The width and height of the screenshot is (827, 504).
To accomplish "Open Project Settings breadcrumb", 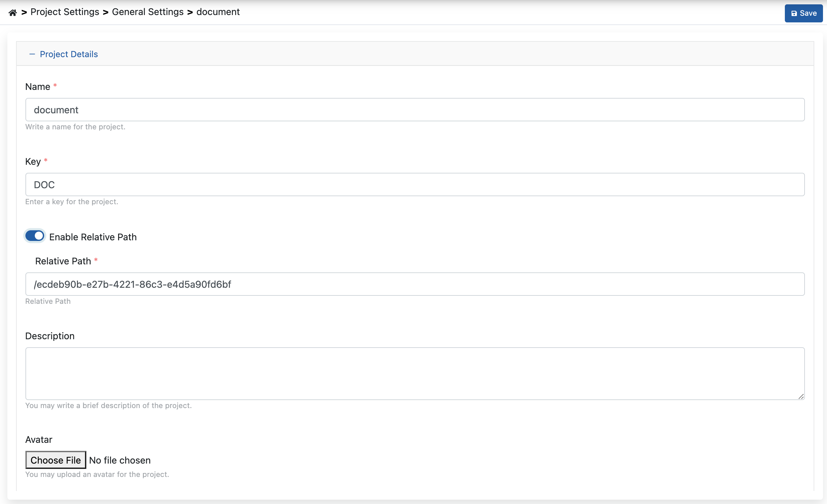I will click(65, 12).
